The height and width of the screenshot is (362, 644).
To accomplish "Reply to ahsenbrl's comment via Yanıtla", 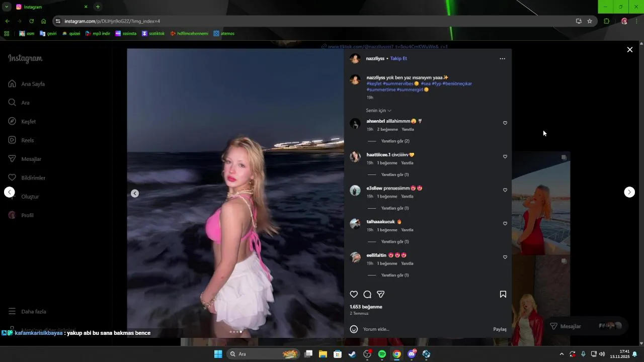I will point(408,129).
